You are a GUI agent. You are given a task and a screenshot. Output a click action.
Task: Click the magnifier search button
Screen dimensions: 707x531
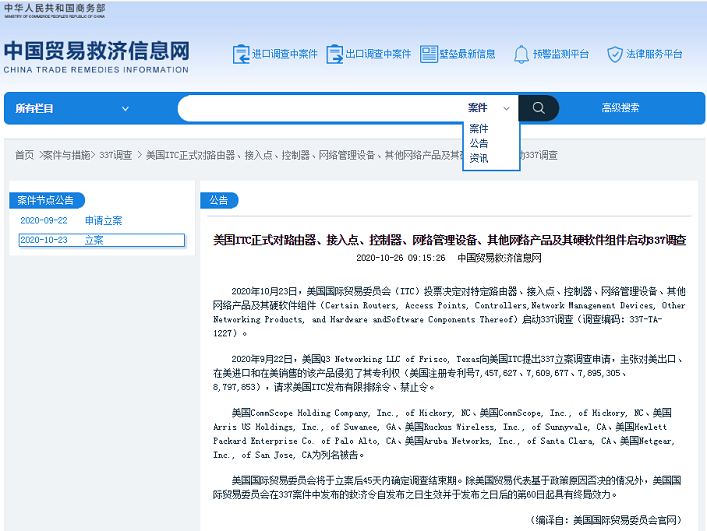point(539,108)
